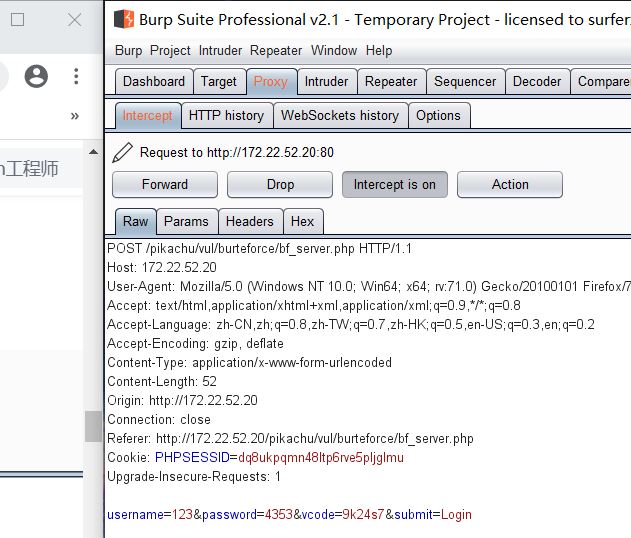Screen dimensions: 631x538
Task: Open the Sequencer tab
Action: click(x=465, y=82)
